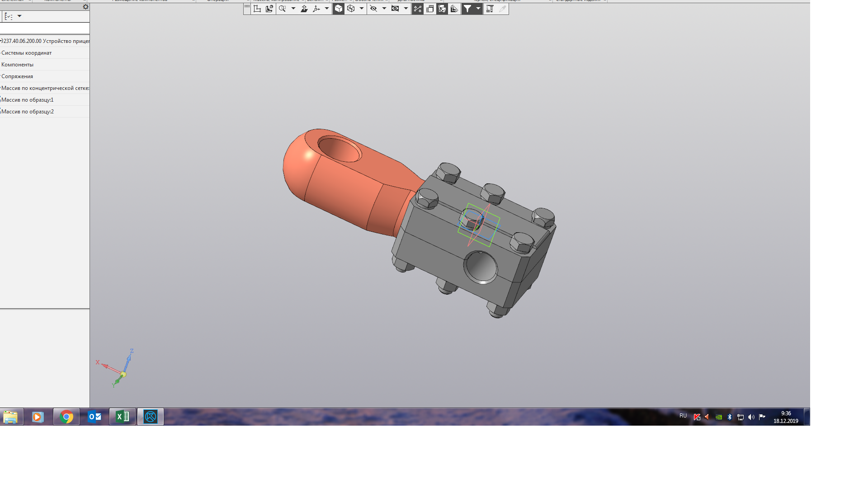Click the eye visibility control icon

click(x=395, y=9)
